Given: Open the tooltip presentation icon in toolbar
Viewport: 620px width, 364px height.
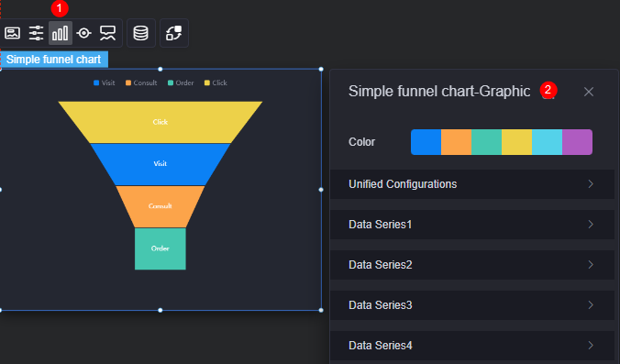Looking at the screenshot, I should pyautogui.click(x=107, y=33).
